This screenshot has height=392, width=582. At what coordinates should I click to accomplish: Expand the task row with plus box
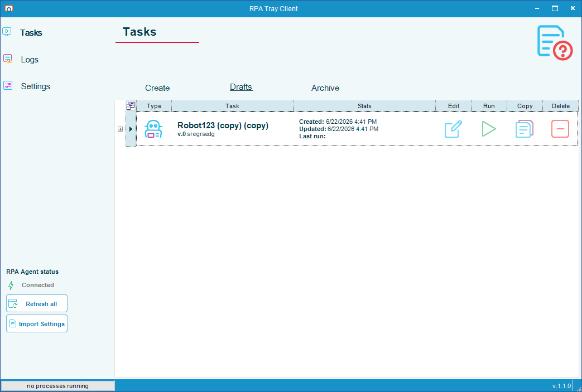[x=121, y=129]
